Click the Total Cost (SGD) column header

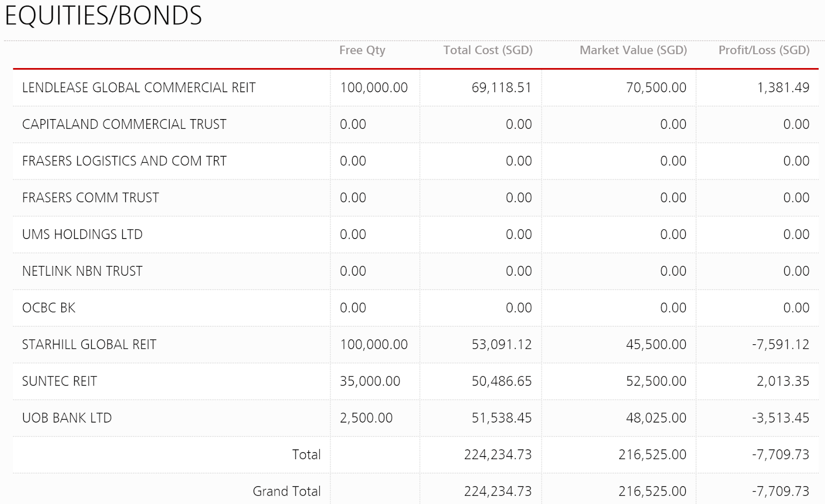pyautogui.click(x=488, y=51)
